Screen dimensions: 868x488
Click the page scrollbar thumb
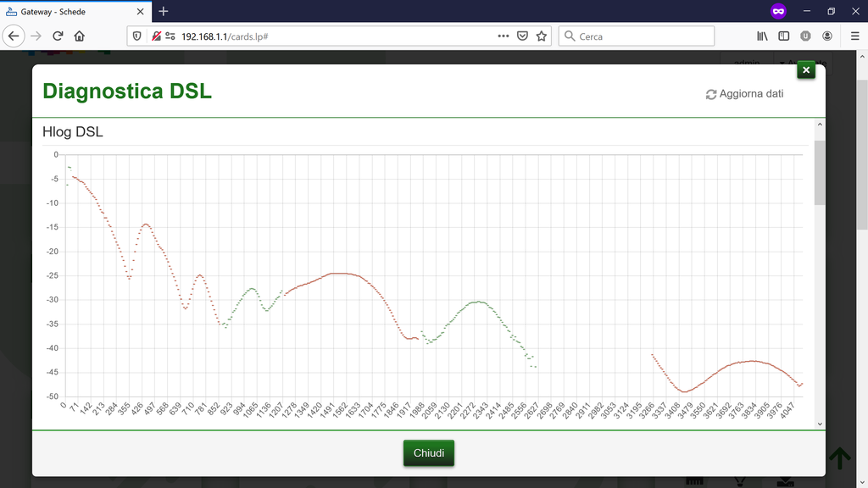(862, 154)
